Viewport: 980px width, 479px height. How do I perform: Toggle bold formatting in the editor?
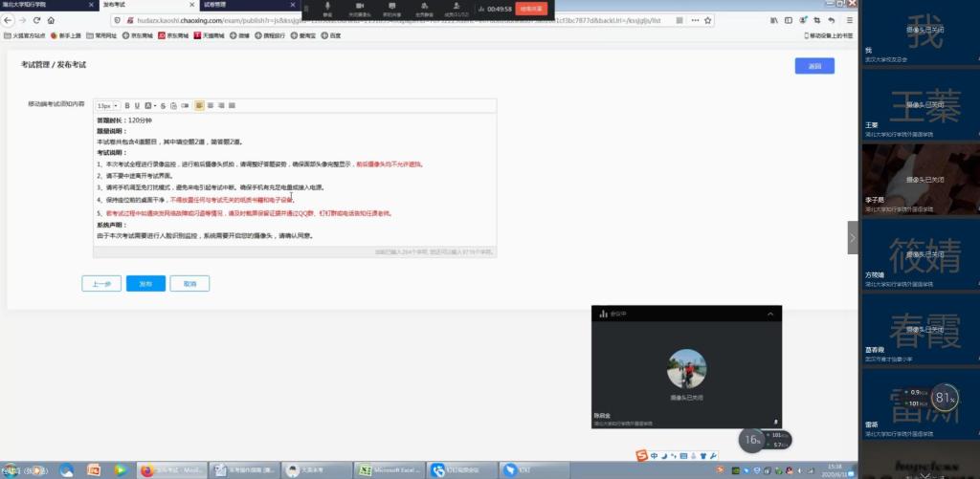[x=127, y=105]
